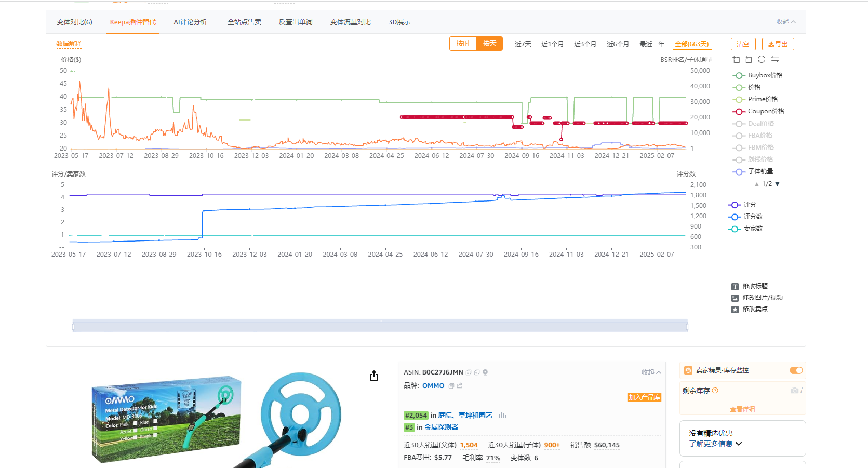The width and height of the screenshot is (868, 468).
Task: Open 3D展示 tab
Action: (x=399, y=22)
